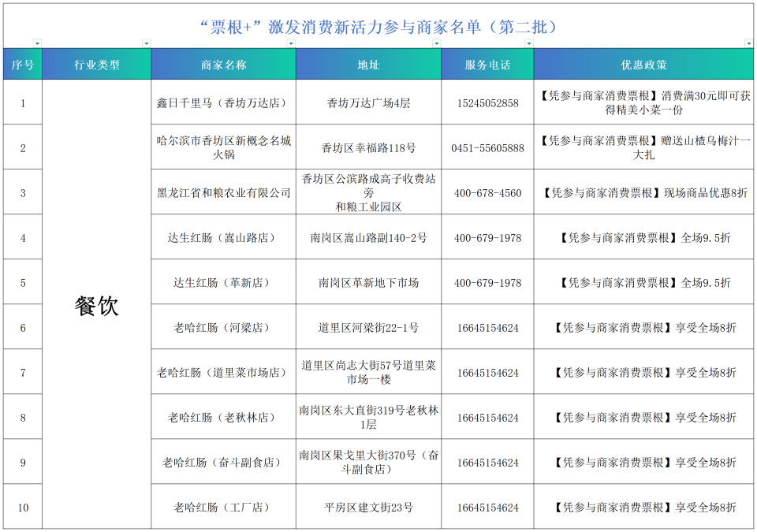Select the sequence number 5 cell

pyautogui.click(x=23, y=282)
